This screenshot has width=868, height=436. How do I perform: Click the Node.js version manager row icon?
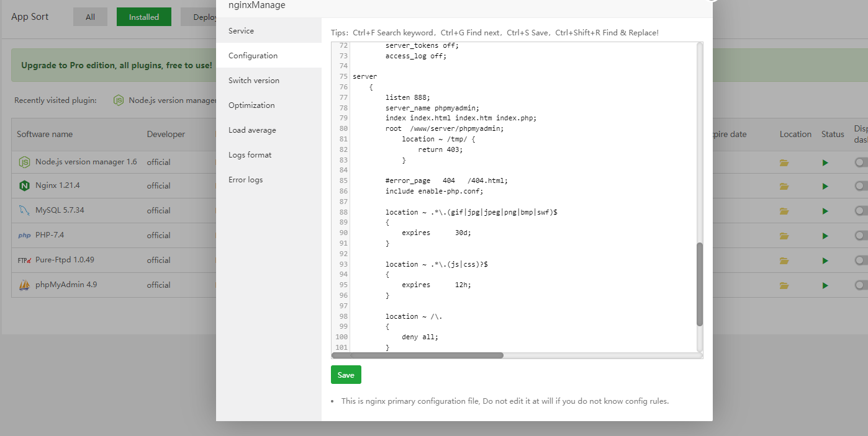tap(24, 162)
